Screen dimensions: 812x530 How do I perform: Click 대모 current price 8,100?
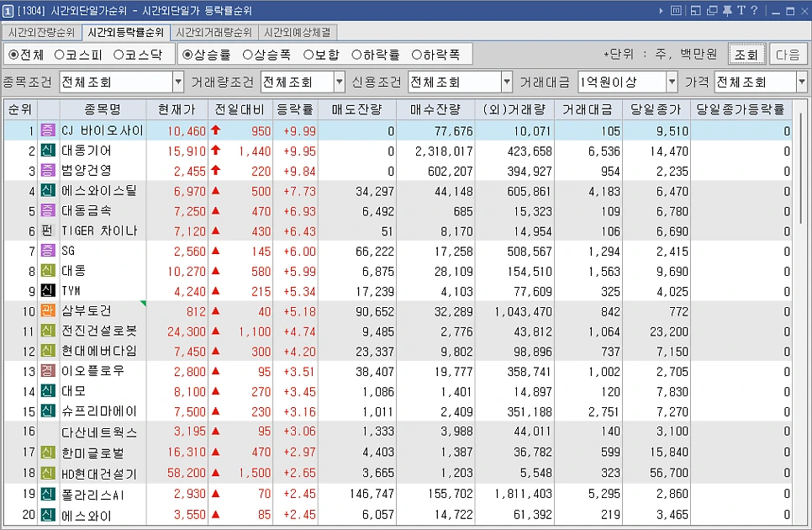pos(189,392)
